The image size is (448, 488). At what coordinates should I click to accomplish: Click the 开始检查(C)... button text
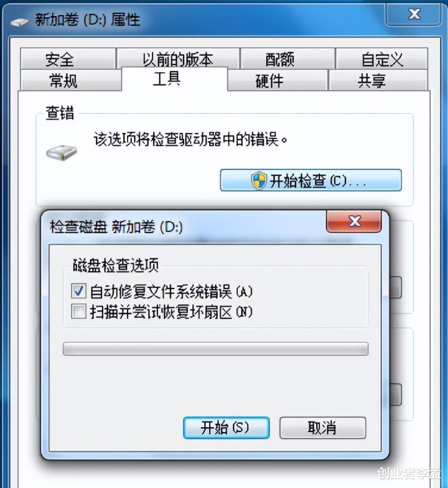click(x=318, y=181)
